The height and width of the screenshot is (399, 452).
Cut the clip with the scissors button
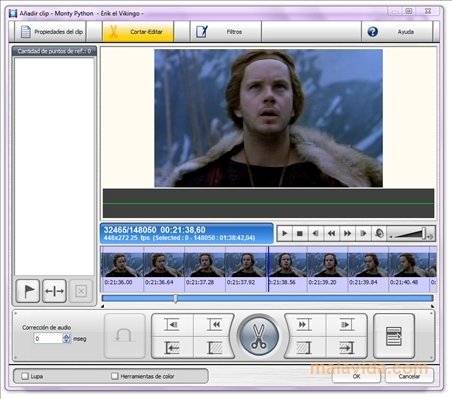click(258, 336)
